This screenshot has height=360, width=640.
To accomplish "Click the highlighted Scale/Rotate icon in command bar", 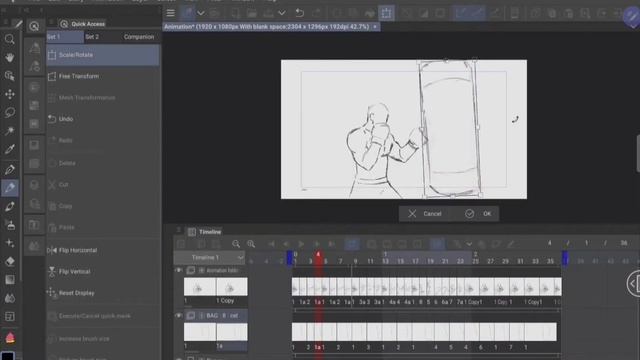I will (x=386, y=13).
